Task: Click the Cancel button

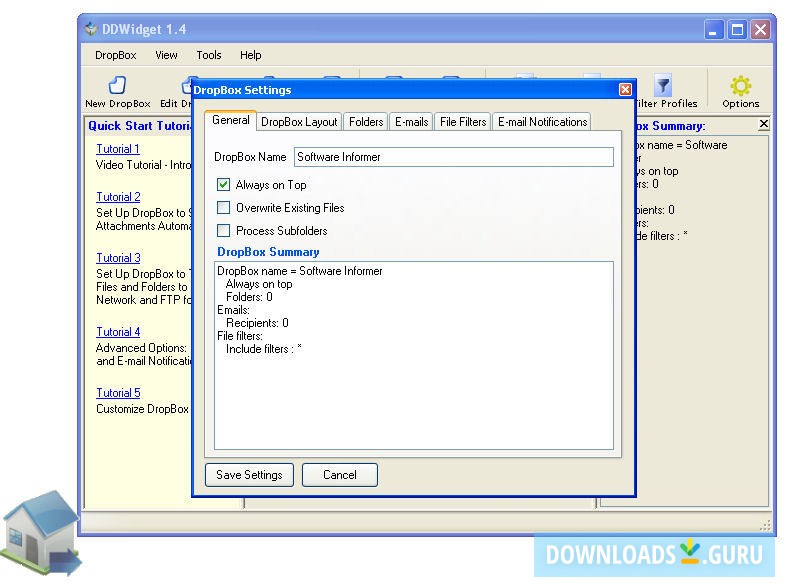Action: [340, 474]
